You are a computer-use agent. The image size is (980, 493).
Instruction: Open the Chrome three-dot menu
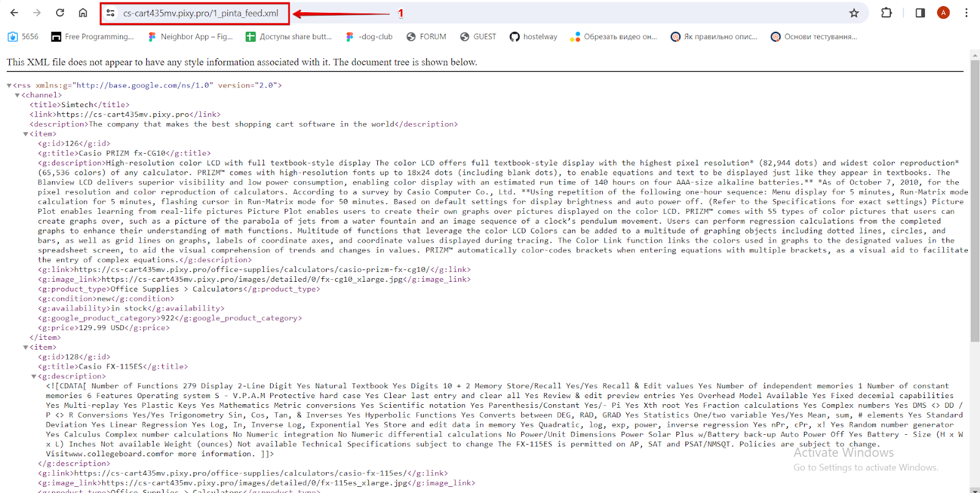(x=966, y=13)
